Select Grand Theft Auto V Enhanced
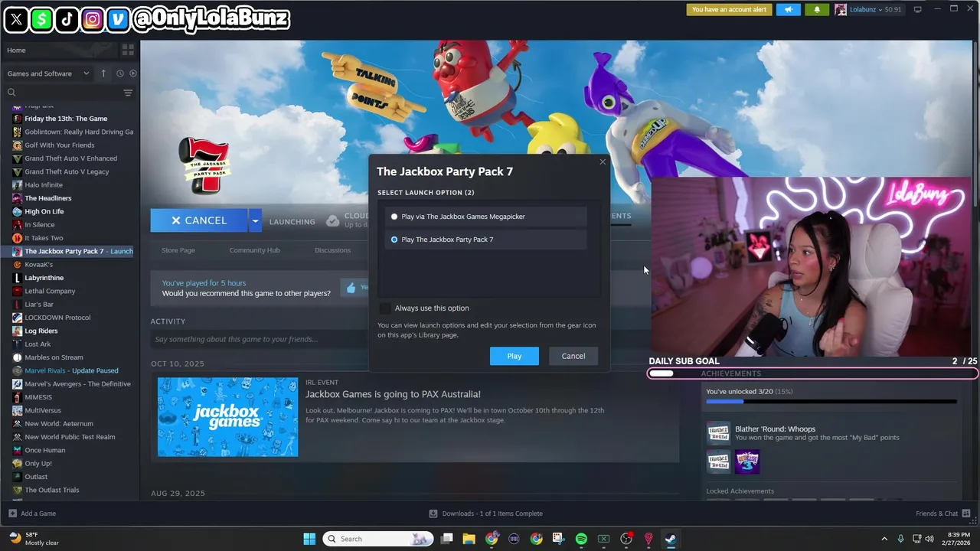The width and height of the screenshot is (980, 551). pos(70,158)
